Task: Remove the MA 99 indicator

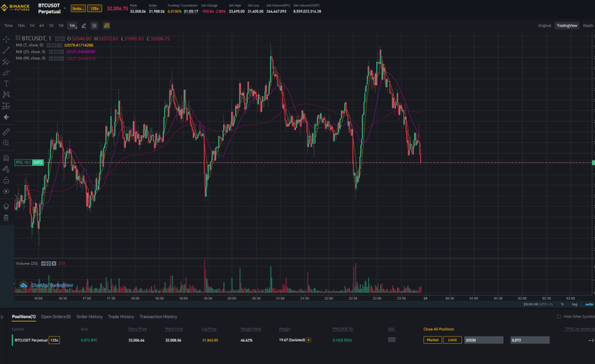Action: [62, 59]
